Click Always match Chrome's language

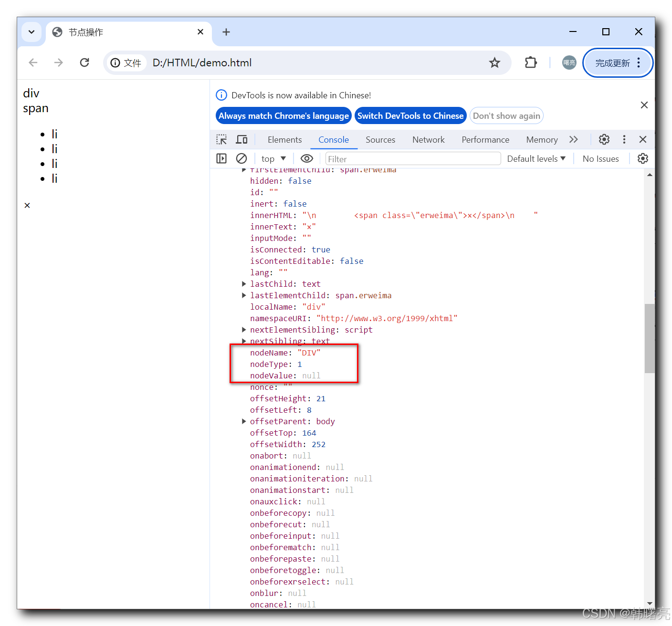[x=283, y=115]
